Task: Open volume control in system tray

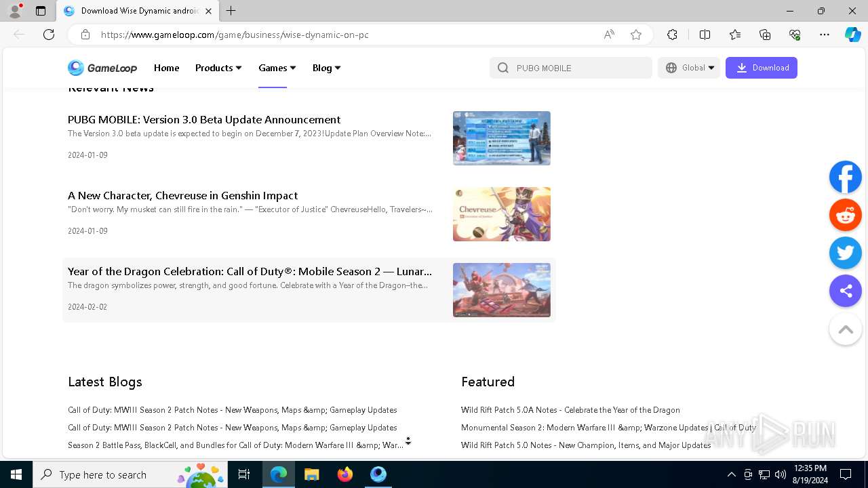Action: [x=781, y=474]
